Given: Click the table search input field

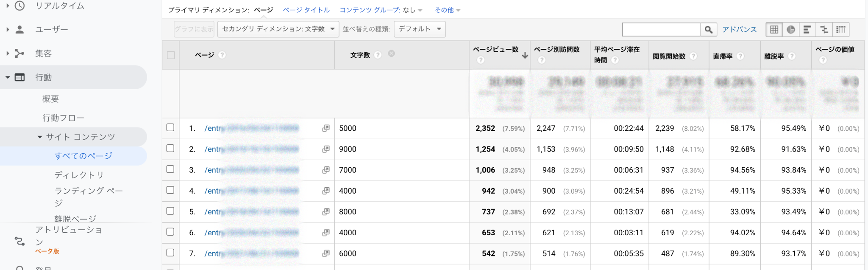Looking at the screenshot, I should [661, 29].
